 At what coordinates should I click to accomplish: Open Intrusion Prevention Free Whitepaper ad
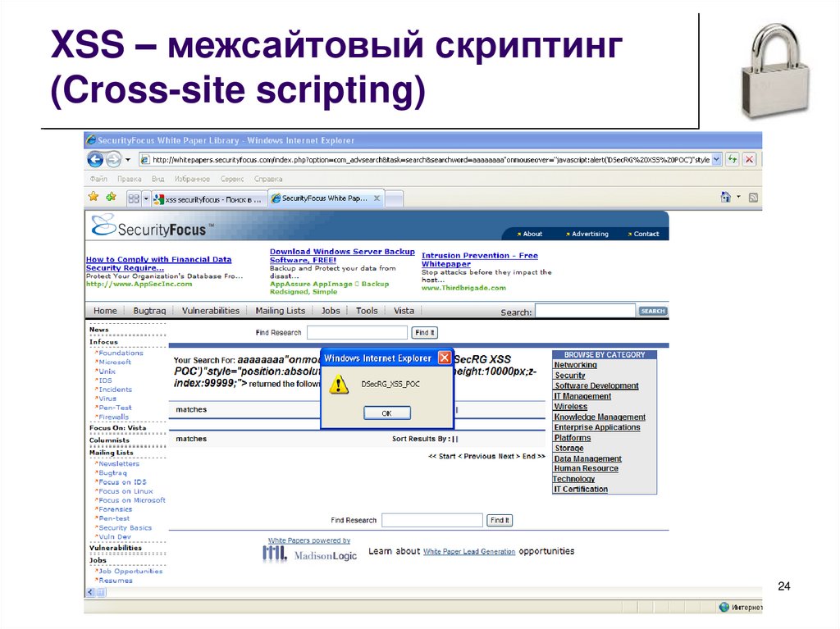point(479,260)
